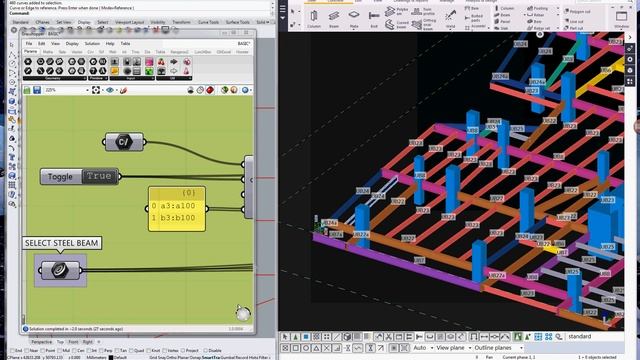Open the Grasshopper Display menu
640x360 pixels.
(x=72, y=43)
